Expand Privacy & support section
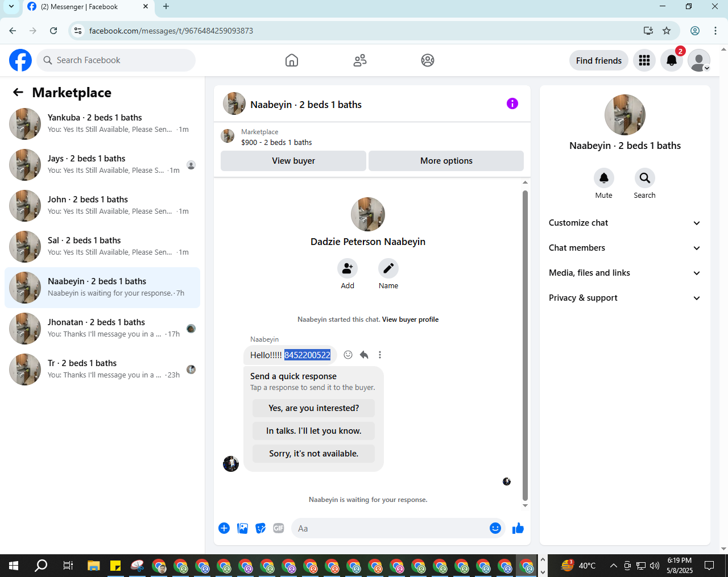The height and width of the screenshot is (577, 728). (x=624, y=298)
